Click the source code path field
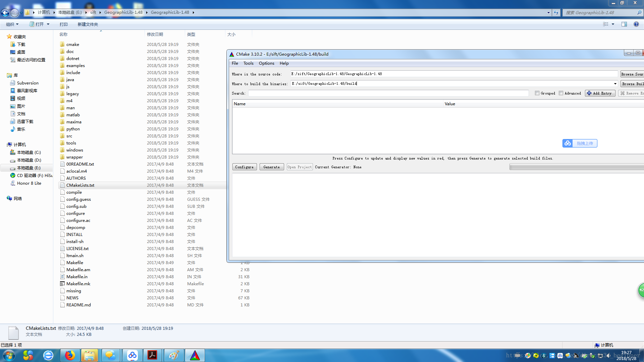Viewport: 644px width, 362px height. pyautogui.click(x=454, y=74)
